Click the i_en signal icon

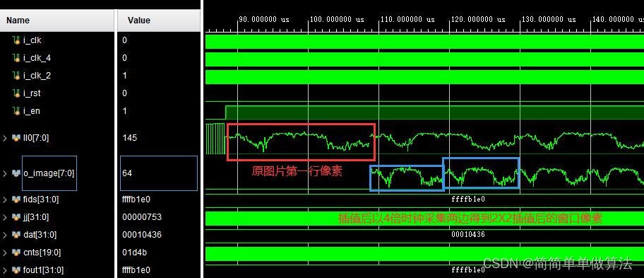[x=16, y=111]
